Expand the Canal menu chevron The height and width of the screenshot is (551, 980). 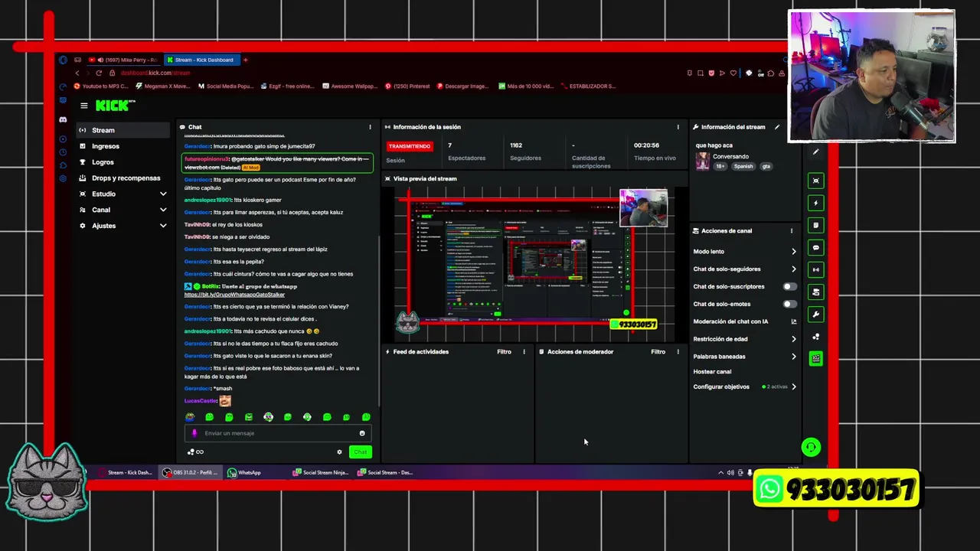coord(163,210)
